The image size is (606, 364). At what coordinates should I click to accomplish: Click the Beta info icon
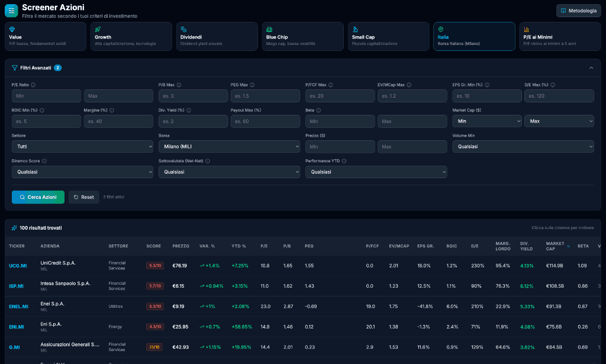318,111
